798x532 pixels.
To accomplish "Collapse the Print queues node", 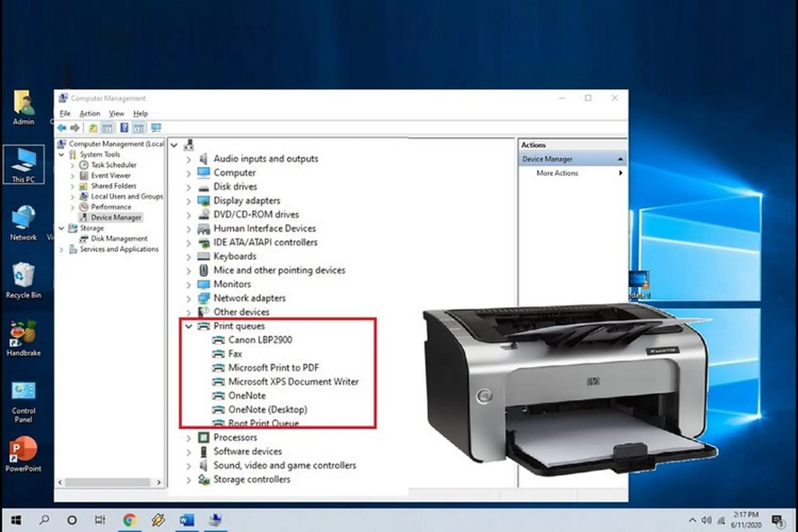I will (189, 326).
